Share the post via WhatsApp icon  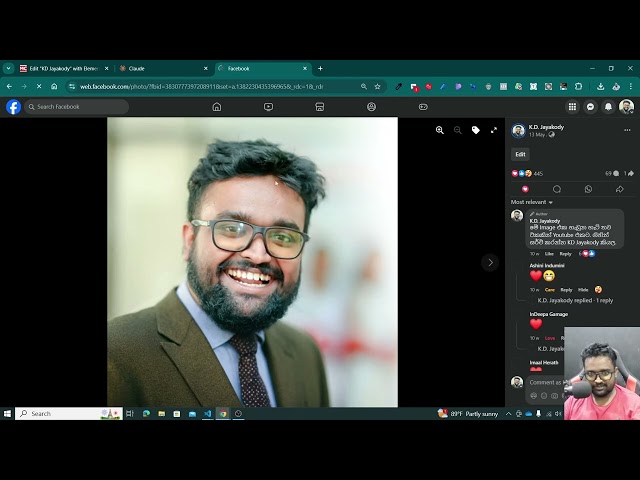(x=588, y=189)
